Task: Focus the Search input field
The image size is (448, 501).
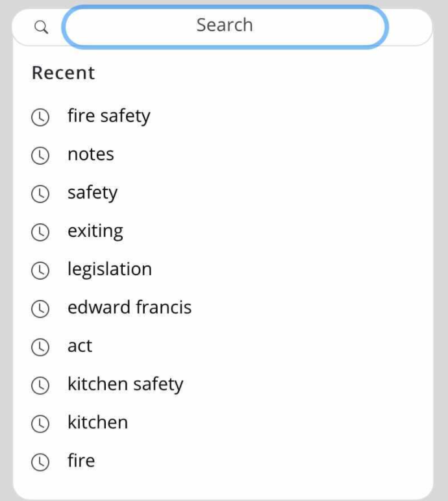Action: pos(225,27)
